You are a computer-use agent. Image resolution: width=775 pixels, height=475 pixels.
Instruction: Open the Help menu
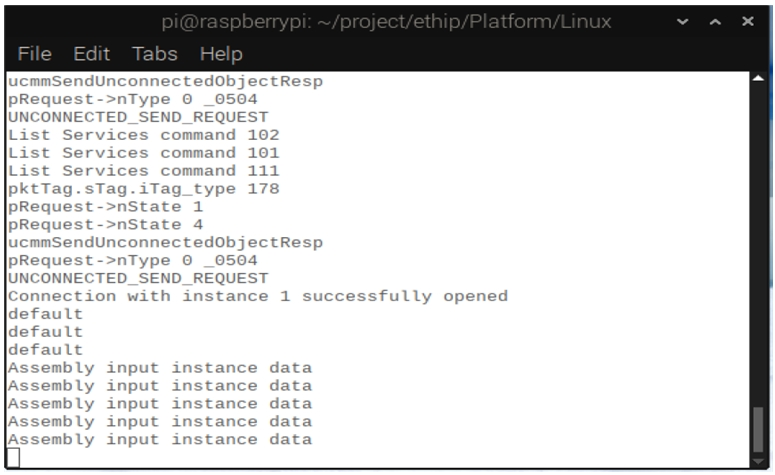tap(221, 54)
